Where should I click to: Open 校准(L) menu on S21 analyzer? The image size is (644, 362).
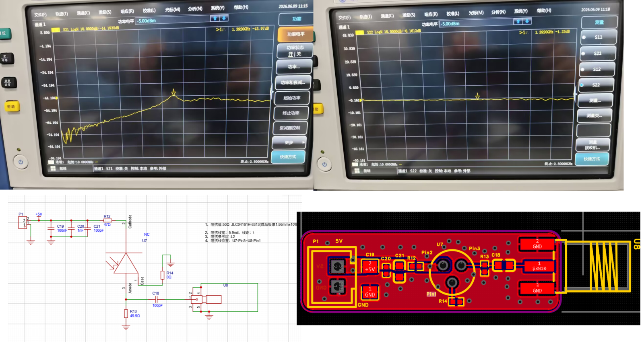[149, 10]
